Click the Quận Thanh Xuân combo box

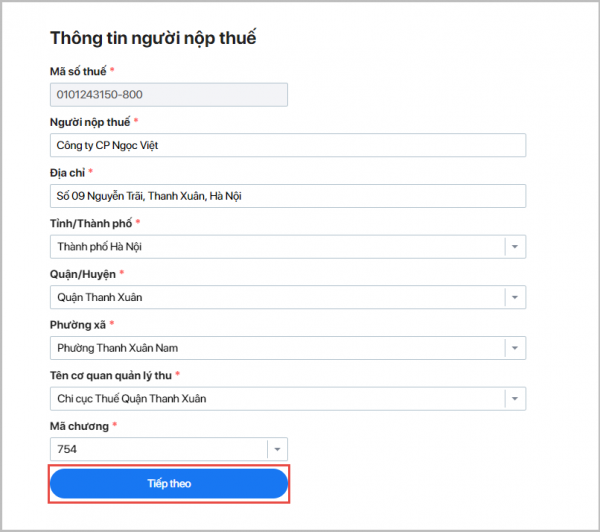pos(275,297)
